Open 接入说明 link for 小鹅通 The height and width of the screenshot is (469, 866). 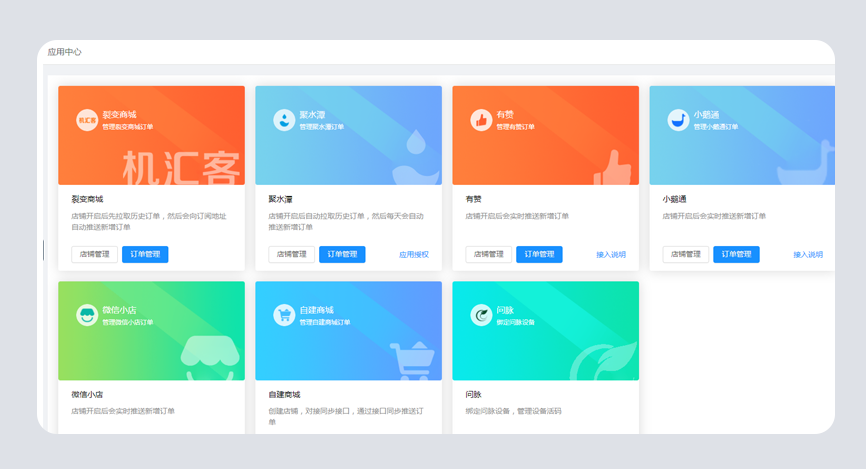[x=808, y=255]
